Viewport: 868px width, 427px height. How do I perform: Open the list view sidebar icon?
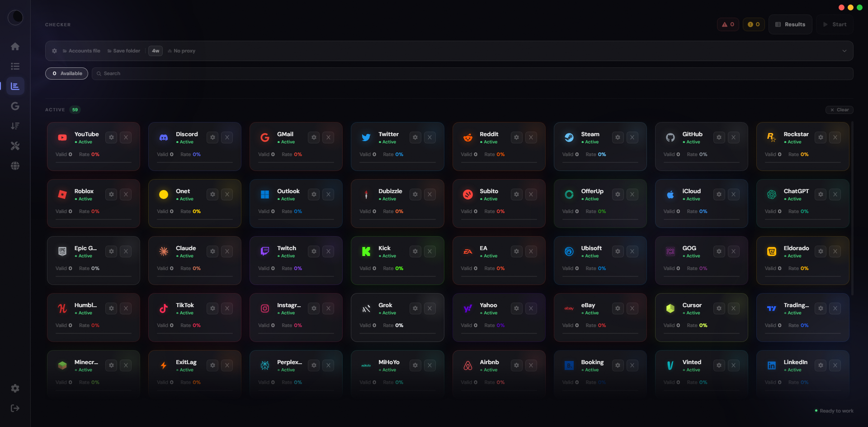click(15, 66)
